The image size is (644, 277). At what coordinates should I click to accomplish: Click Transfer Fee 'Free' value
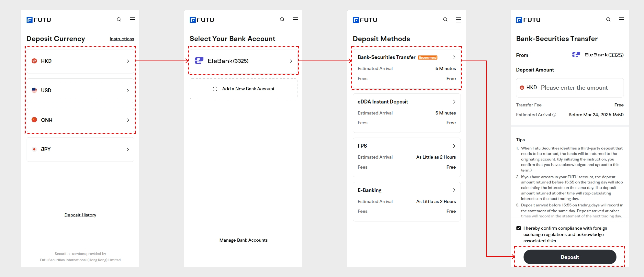coord(619,105)
